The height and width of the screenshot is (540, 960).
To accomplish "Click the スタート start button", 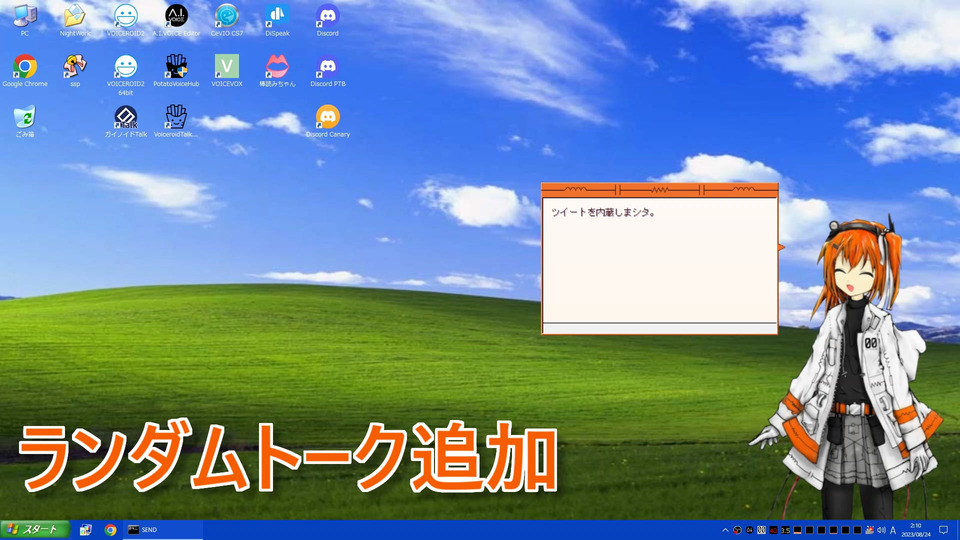I will [36, 530].
